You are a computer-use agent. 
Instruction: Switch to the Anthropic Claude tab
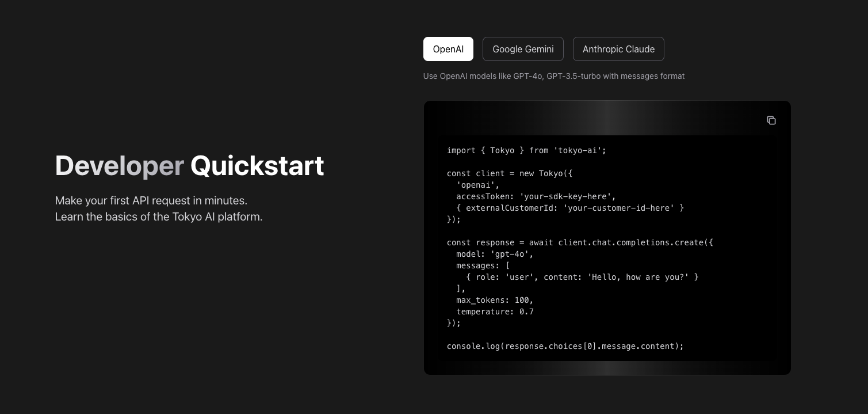(618, 49)
